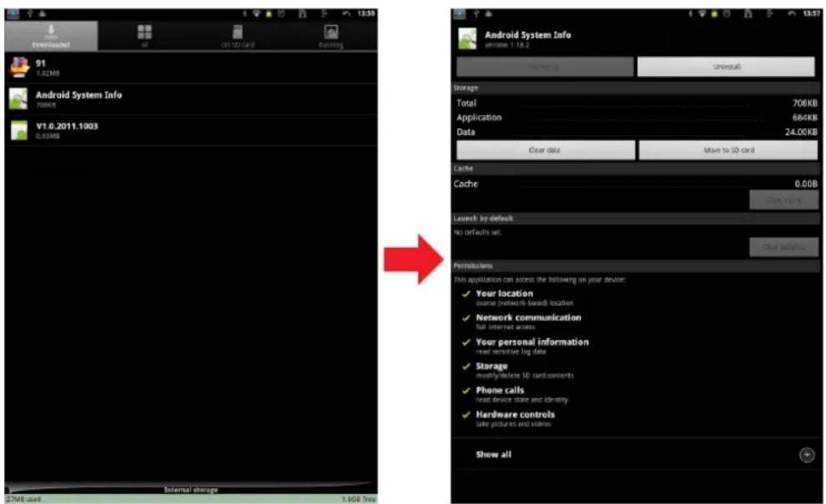Click the greyed Force stop button
Image resolution: width=826 pixels, height=504 pixels.
coord(545,67)
